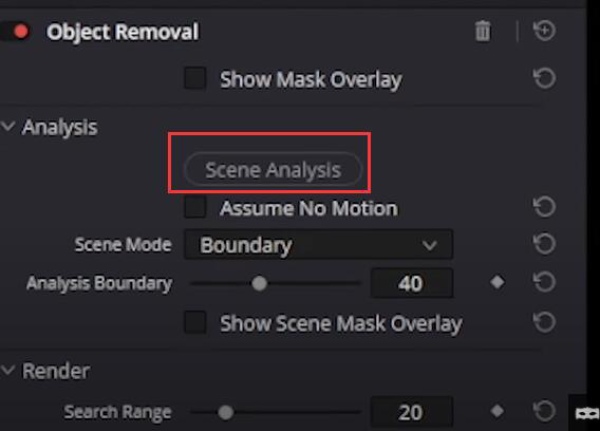Enable Show Scene Mask Overlay checkbox

tap(195, 322)
